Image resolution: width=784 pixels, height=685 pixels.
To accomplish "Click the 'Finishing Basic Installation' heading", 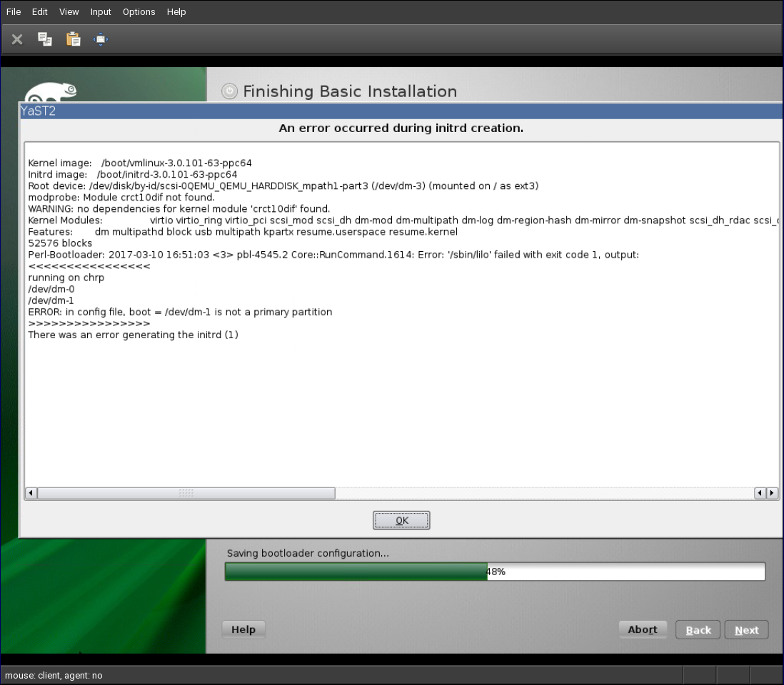I will pyautogui.click(x=350, y=91).
